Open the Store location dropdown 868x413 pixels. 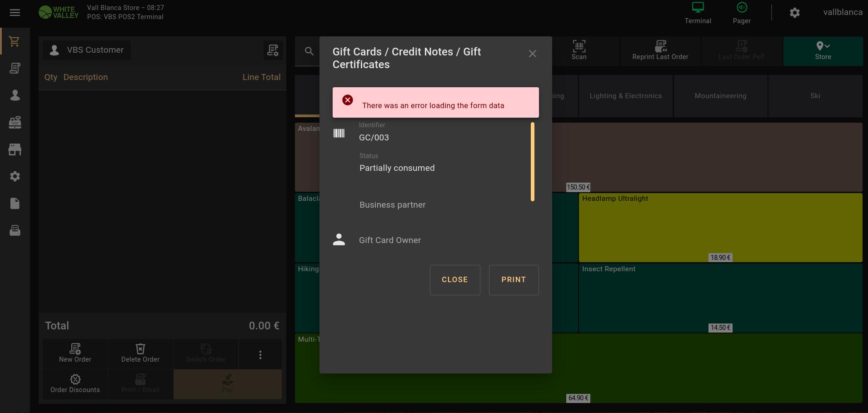[823, 51]
